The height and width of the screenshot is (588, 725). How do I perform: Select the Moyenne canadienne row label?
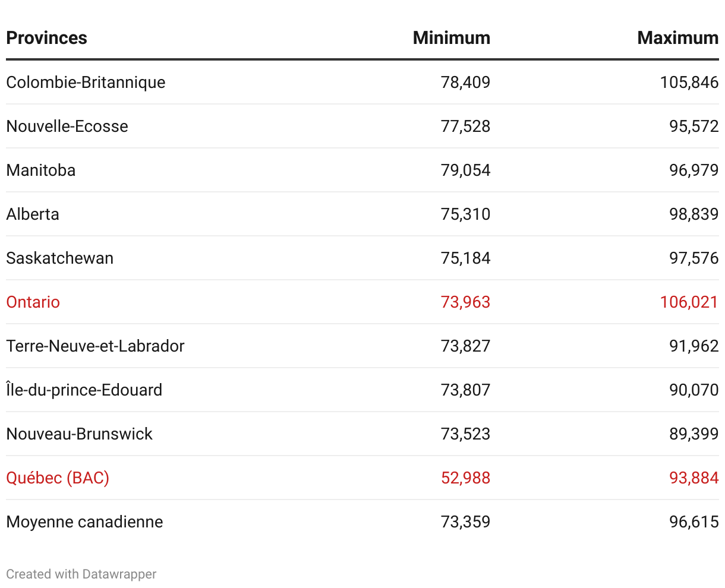pos(84,521)
